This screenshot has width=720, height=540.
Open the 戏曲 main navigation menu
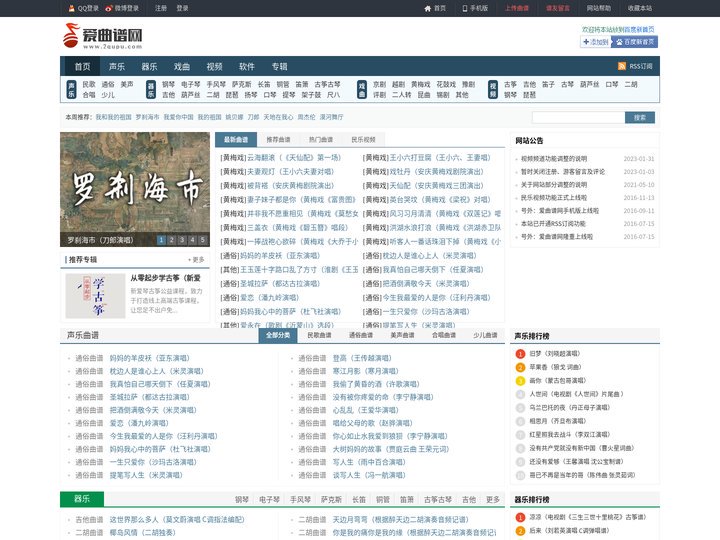click(182, 67)
